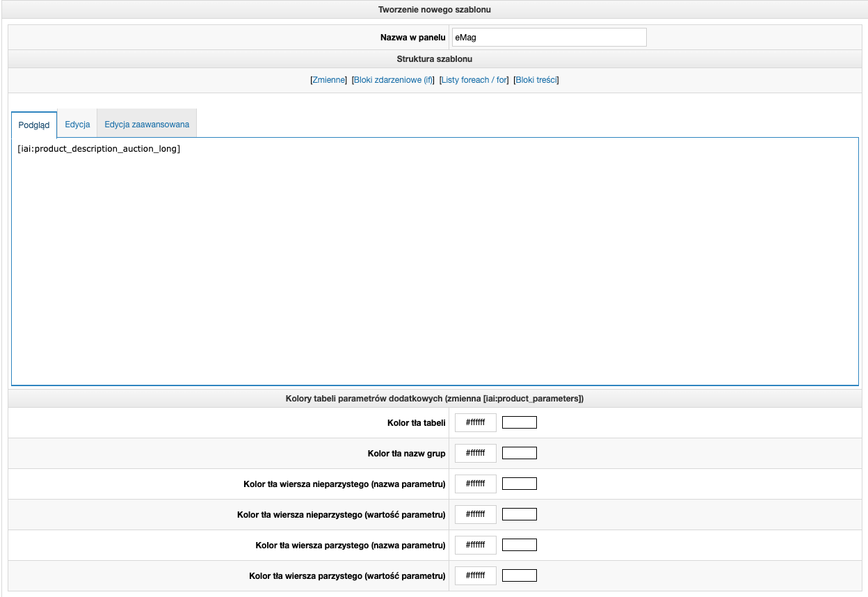Open the Listy foreach / for link
Viewport: 868px width, 597px height.
pos(474,80)
